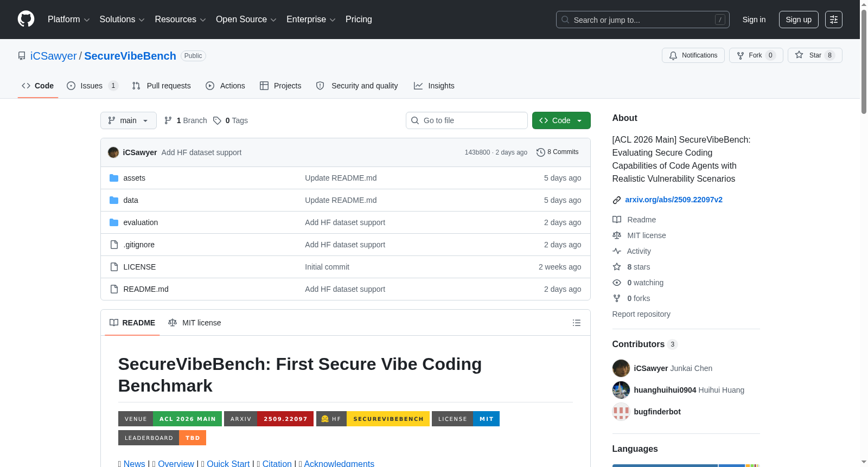This screenshot has height=467, width=868.
Task: Click the assets folder icon
Action: [x=114, y=178]
